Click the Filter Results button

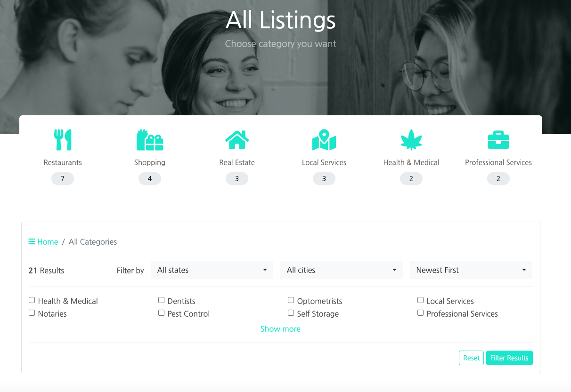click(x=509, y=358)
